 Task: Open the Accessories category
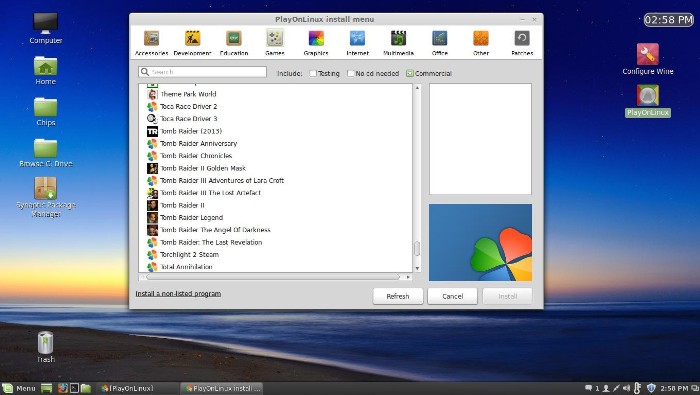151,43
